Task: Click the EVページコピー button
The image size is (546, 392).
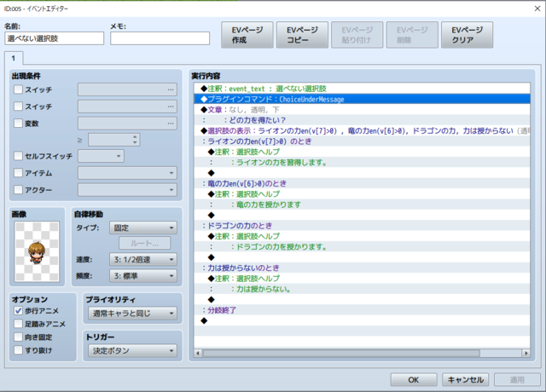Action: (302, 35)
